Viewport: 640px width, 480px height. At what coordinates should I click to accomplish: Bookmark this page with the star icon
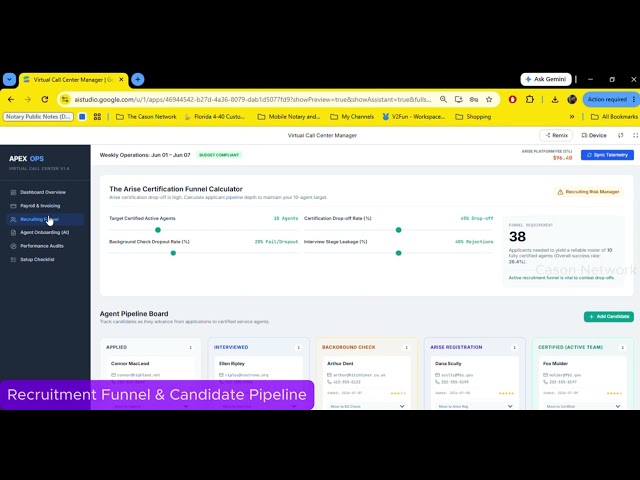489,99
